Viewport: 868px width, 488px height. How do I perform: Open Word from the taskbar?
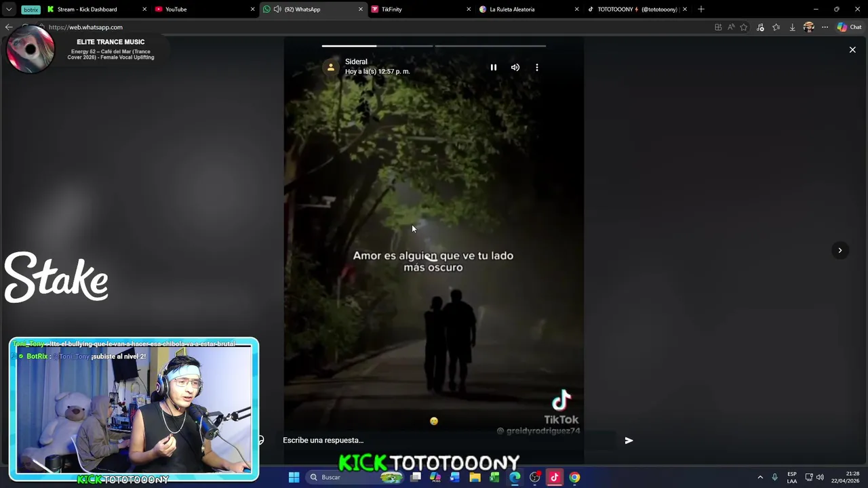[x=455, y=477]
